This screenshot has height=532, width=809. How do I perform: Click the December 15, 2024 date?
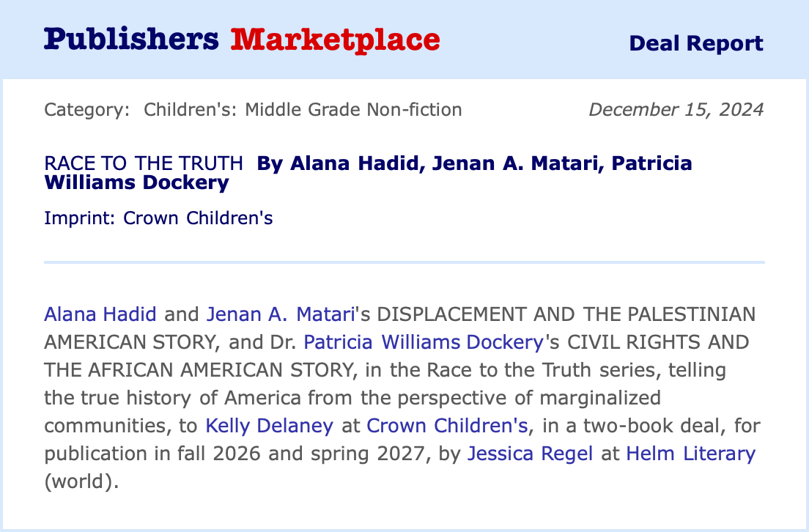[676, 110]
